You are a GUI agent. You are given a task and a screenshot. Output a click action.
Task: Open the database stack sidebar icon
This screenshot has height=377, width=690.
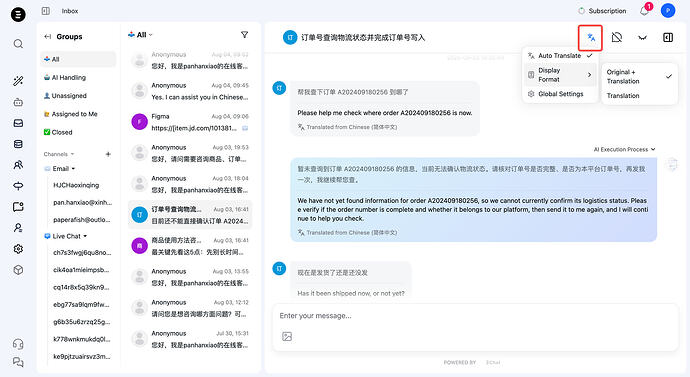pyautogui.click(x=18, y=144)
